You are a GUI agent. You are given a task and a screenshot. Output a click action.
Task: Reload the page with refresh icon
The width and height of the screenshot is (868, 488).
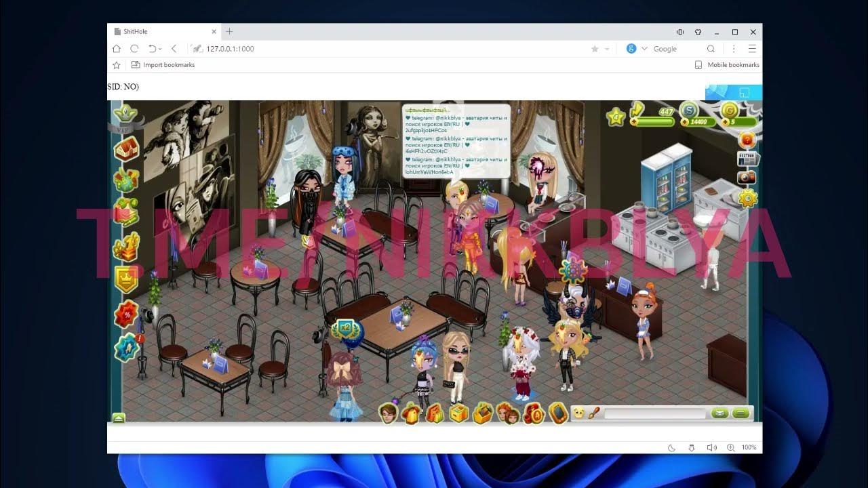pos(134,49)
